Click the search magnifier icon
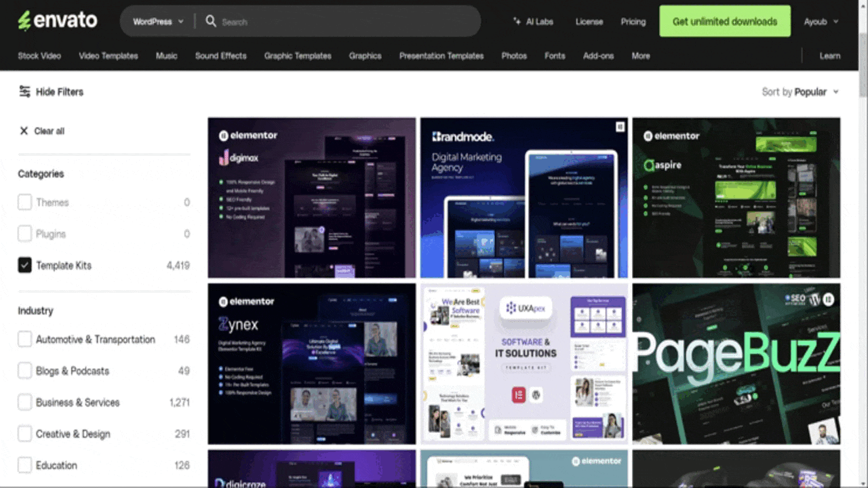Viewport: 868px width, 488px height. tap(211, 22)
